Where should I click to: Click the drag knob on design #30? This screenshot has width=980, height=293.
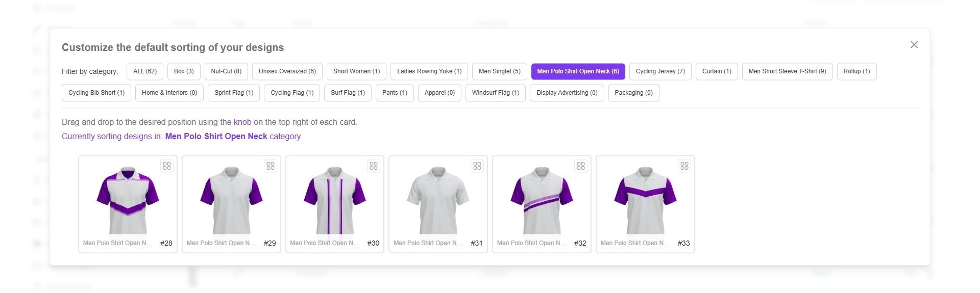pos(374,166)
